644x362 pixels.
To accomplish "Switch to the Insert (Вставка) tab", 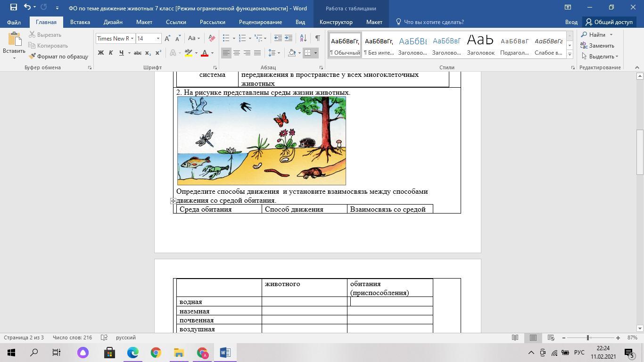I will click(x=80, y=22).
